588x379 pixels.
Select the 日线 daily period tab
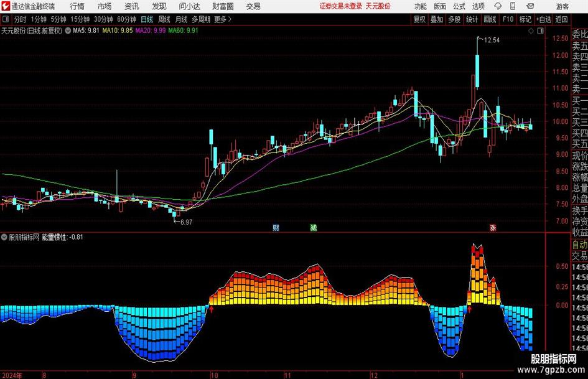click(x=147, y=19)
